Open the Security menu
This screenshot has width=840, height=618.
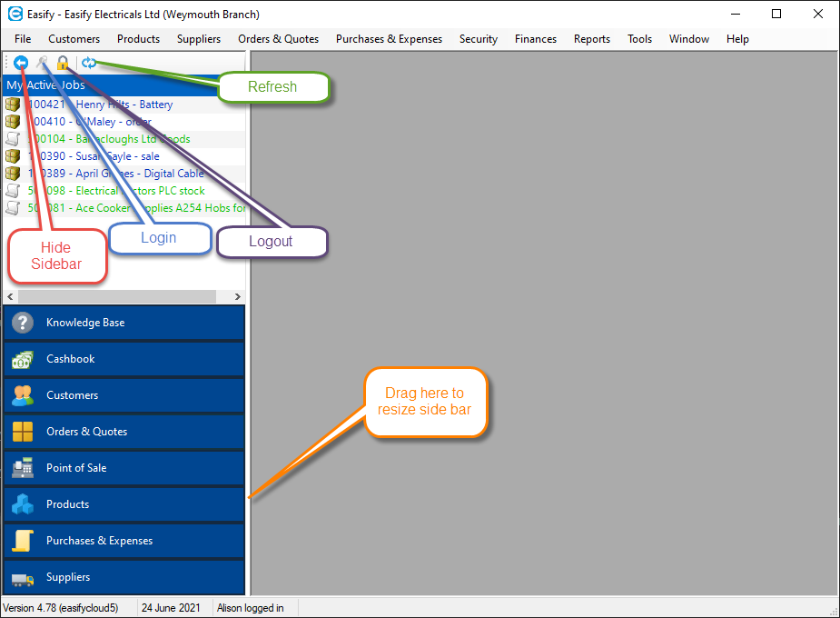pyautogui.click(x=478, y=39)
